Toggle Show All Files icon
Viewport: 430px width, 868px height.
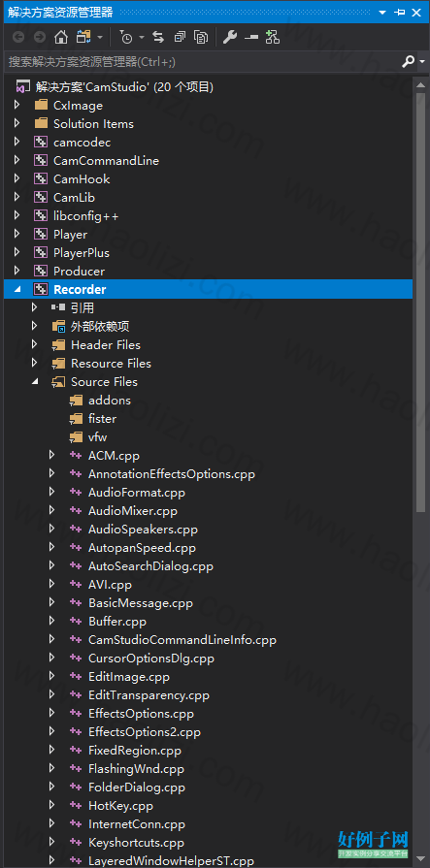201,37
